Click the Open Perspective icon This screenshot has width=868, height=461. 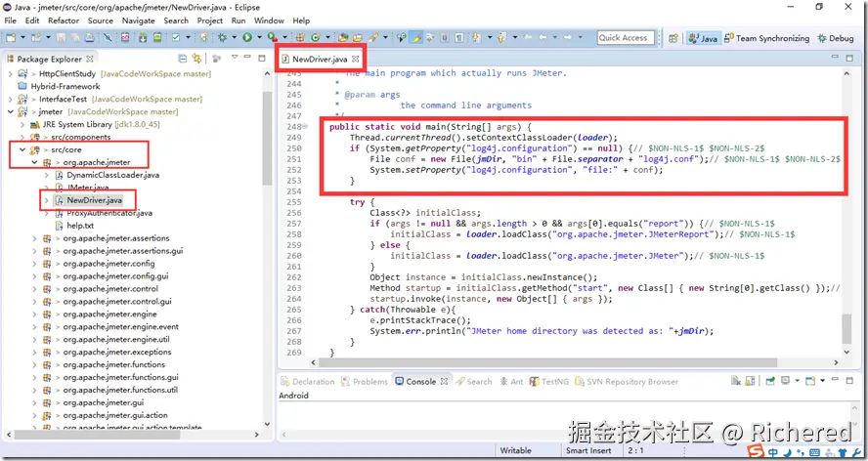tap(673, 38)
